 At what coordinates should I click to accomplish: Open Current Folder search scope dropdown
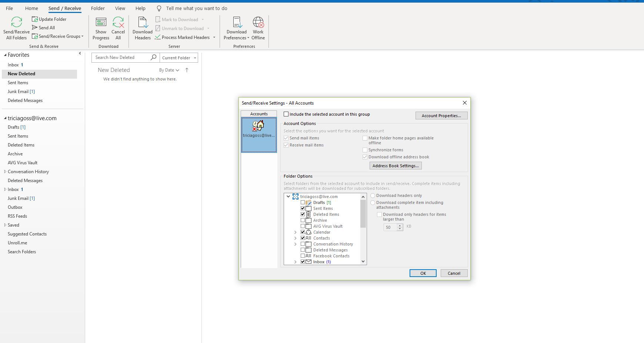tap(179, 57)
